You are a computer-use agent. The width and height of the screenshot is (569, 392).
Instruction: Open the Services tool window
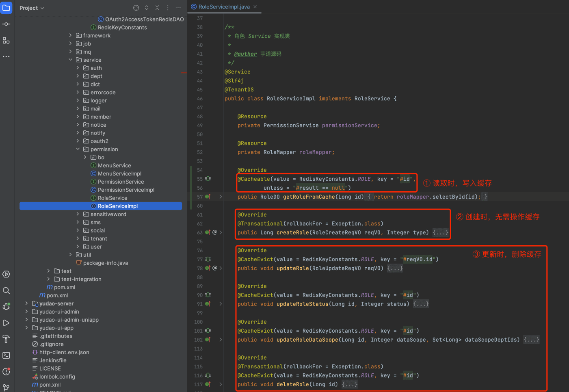(x=6, y=274)
